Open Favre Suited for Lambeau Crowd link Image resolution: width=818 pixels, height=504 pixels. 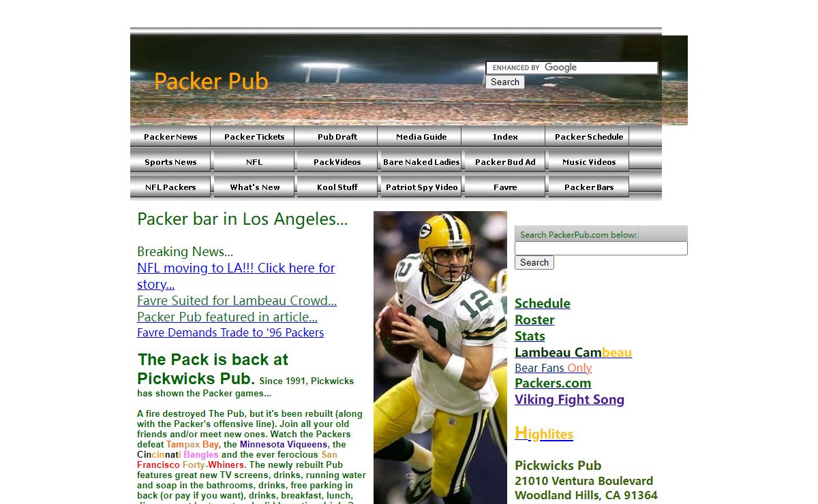pos(237,300)
